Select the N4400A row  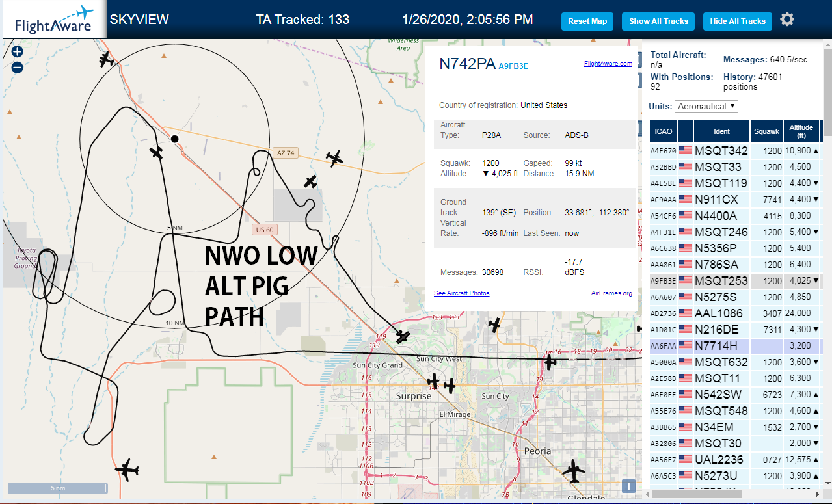point(735,216)
